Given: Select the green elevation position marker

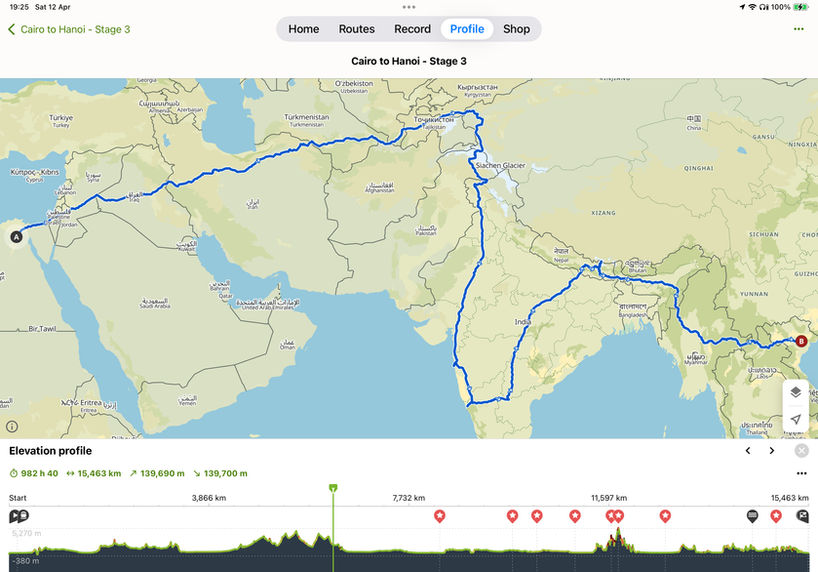Looking at the screenshot, I should coord(333,488).
